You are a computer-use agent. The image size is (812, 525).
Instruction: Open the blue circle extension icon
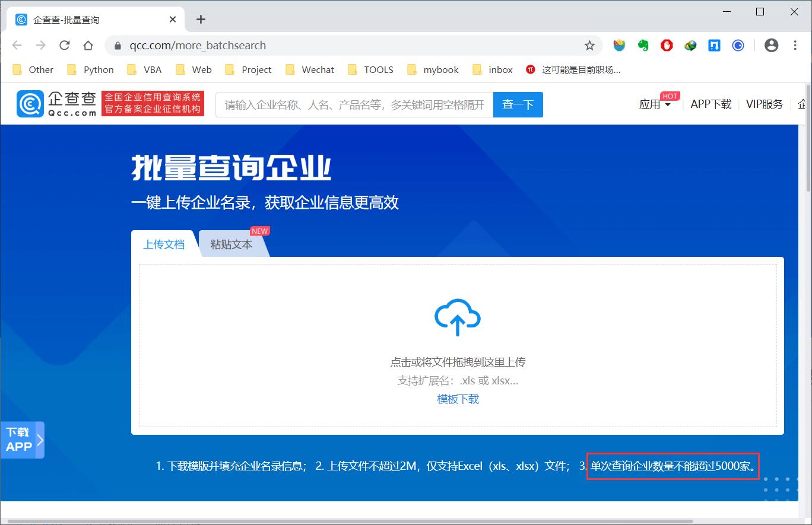click(x=738, y=45)
